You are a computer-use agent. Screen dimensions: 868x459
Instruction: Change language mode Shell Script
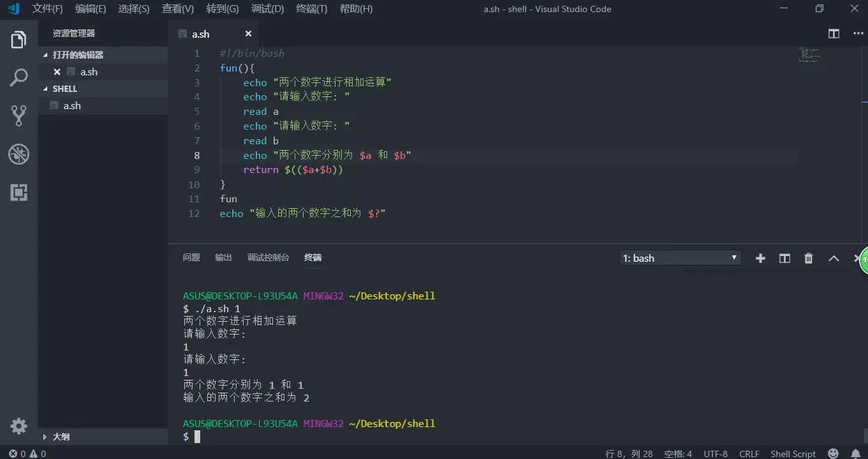(793, 453)
